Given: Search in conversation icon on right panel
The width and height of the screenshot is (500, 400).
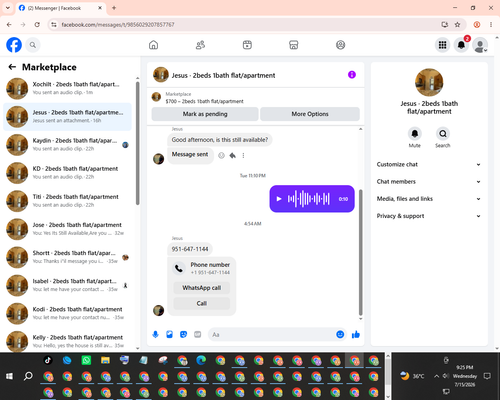Looking at the screenshot, I should 443,134.
